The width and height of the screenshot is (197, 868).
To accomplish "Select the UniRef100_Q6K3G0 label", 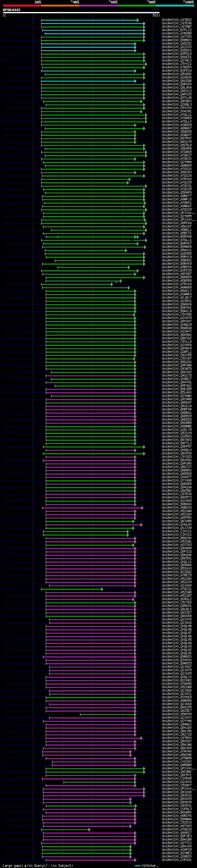I will [x=177, y=372].
